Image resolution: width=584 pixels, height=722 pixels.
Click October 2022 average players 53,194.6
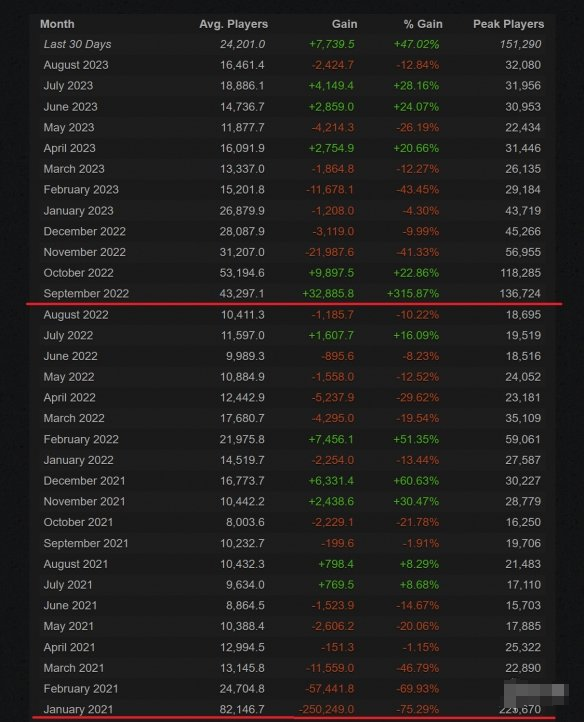pyautogui.click(x=242, y=273)
